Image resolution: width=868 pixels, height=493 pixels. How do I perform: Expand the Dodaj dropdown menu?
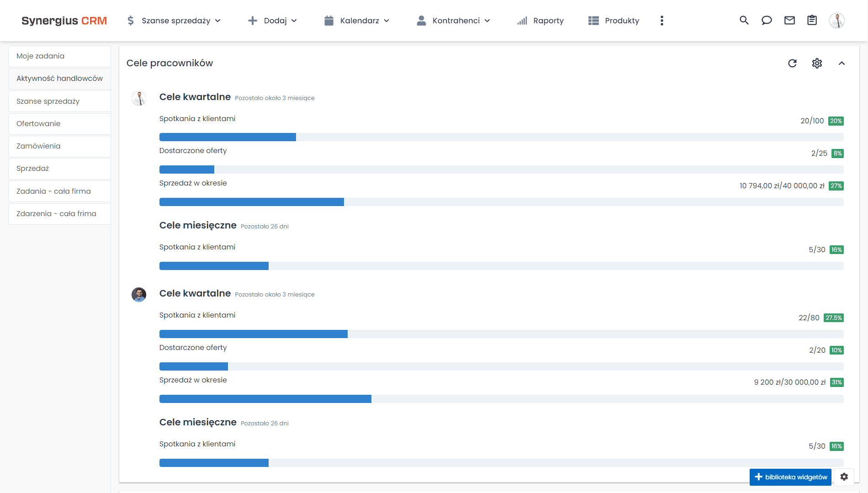coord(273,21)
